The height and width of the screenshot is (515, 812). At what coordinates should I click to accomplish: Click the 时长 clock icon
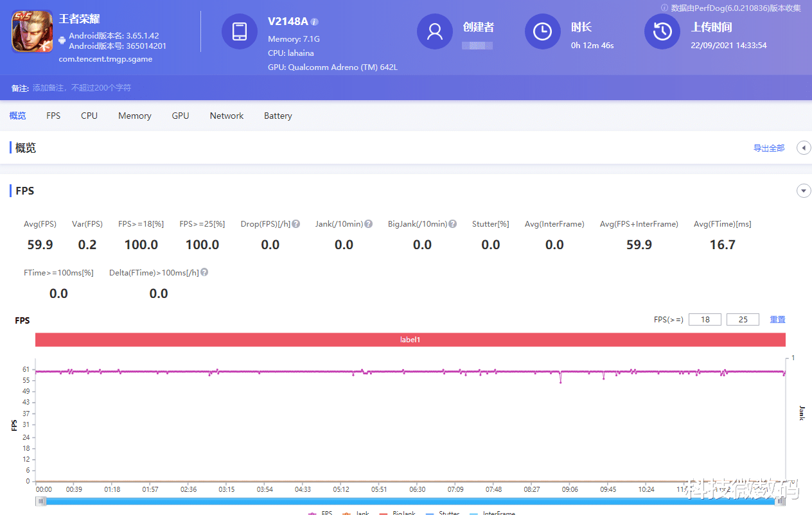coord(543,31)
